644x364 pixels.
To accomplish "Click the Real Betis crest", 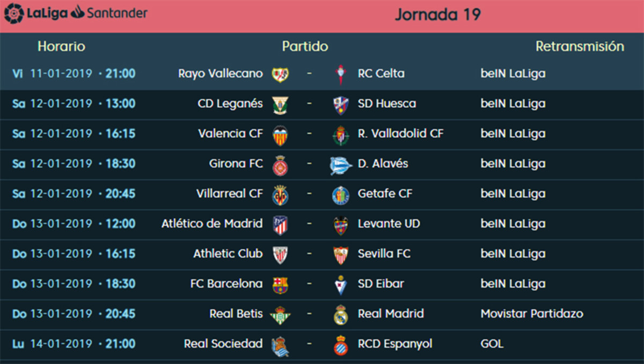I will [x=280, y=315].
